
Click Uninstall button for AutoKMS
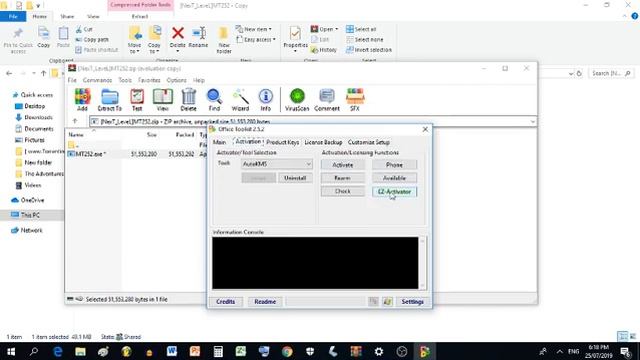point(295,178)
